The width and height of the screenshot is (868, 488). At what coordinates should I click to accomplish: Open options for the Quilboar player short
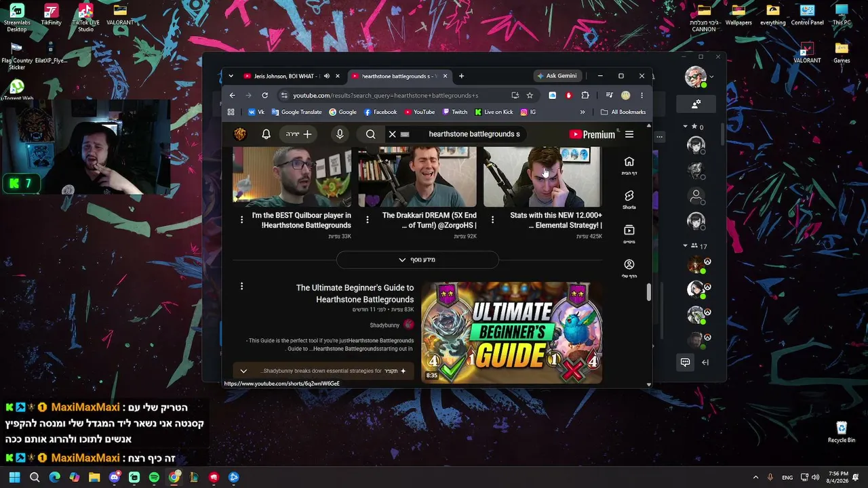[x=241, y=220]
